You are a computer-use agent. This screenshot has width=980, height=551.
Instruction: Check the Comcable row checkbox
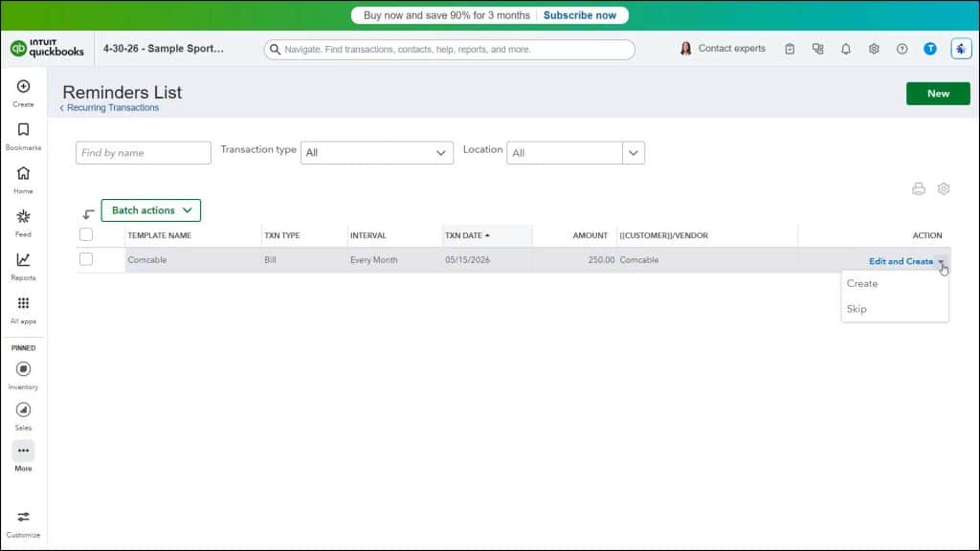[x=86, y=259]
